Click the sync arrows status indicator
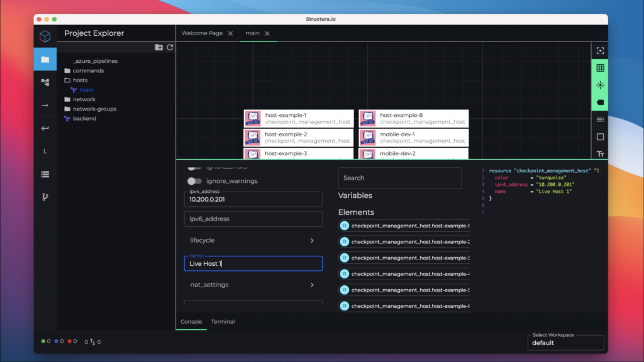Screen dimensions: 644x362 92,341
